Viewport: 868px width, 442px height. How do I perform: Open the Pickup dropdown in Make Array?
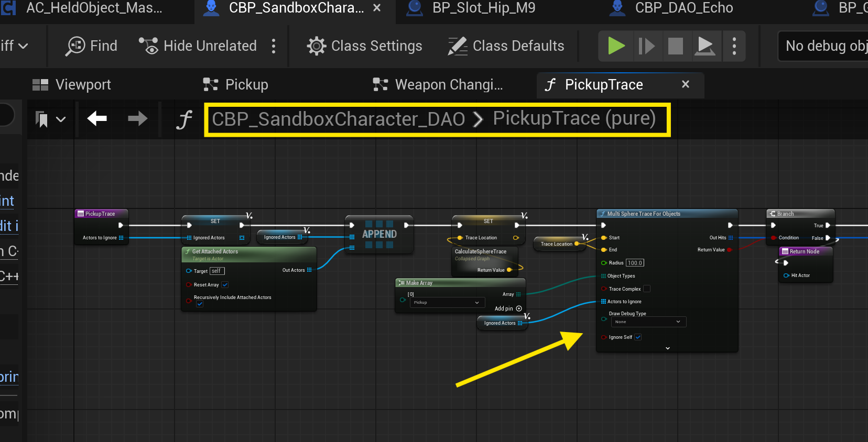[x=446, y=303]
